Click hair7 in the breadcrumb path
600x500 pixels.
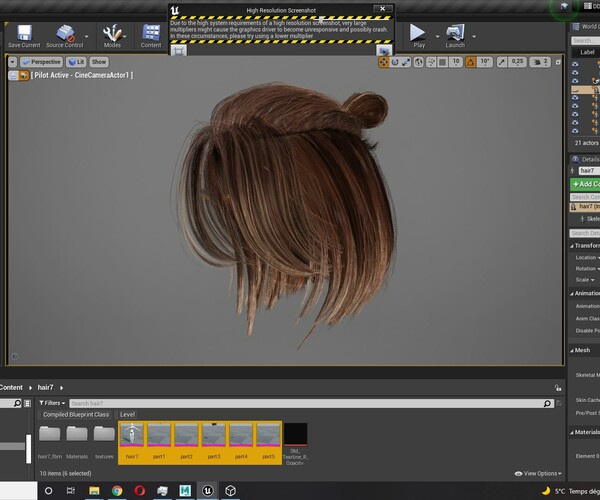[45, 388]
